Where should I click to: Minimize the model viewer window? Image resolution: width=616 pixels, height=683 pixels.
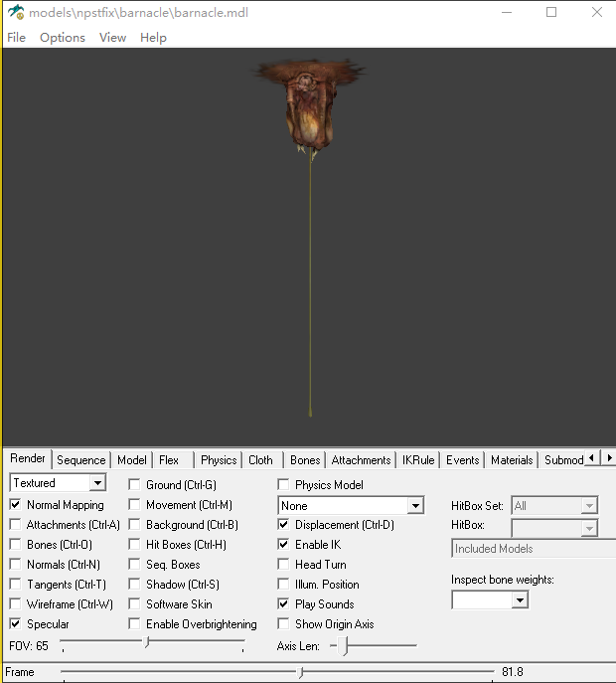[507, 12]
